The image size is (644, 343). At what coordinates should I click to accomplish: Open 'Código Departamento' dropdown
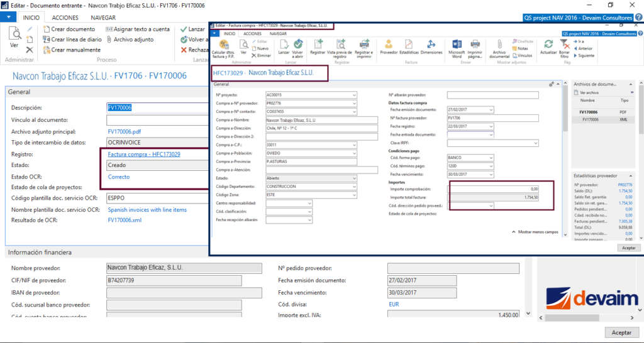pyautogui.click(x=354, y=187)
